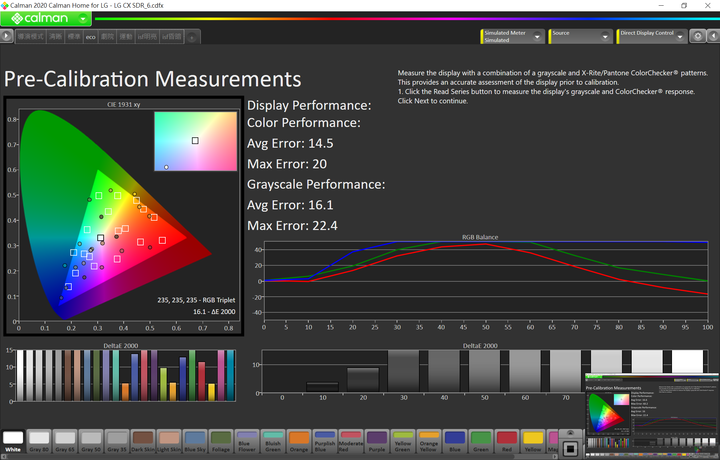This screenshot has height=460, width=720.
Task: Choose the Gray 35 swatch
Action: [x=117, y=442]
